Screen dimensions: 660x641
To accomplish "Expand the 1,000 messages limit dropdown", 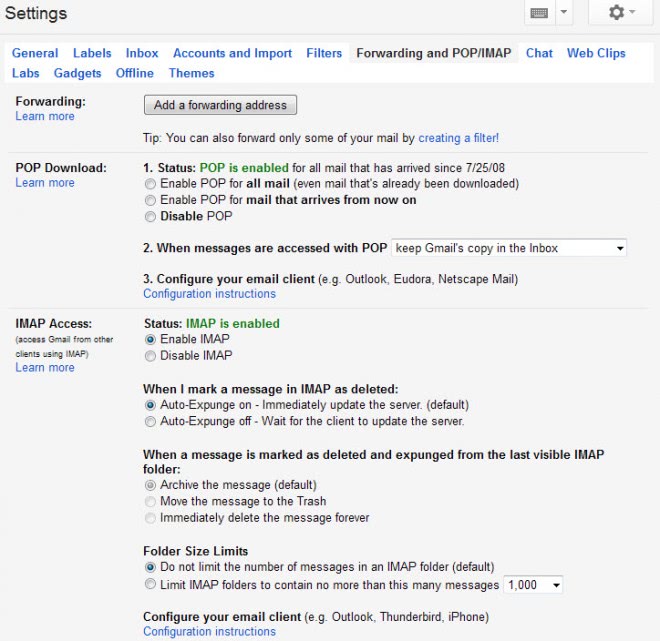I will (x=534, y=584).
